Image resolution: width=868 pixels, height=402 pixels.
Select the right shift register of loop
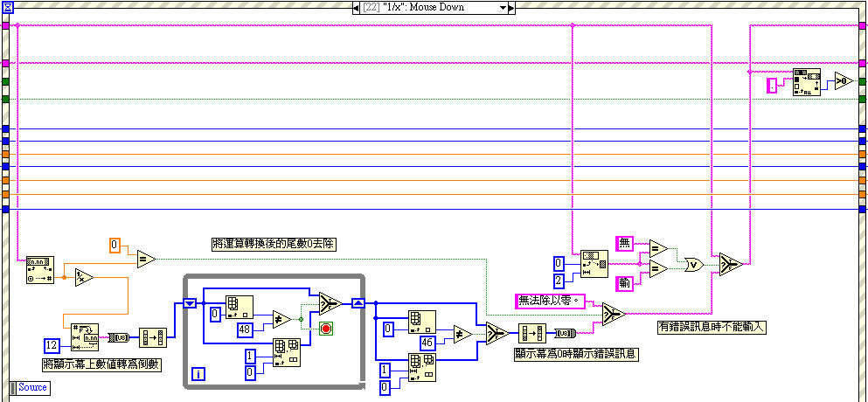(x=357, y=303)
